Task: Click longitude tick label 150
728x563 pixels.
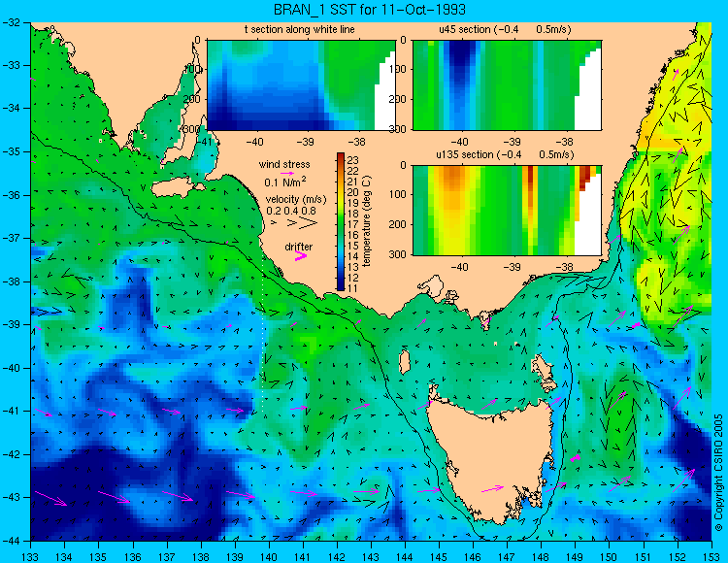Action: coord(610,556)
